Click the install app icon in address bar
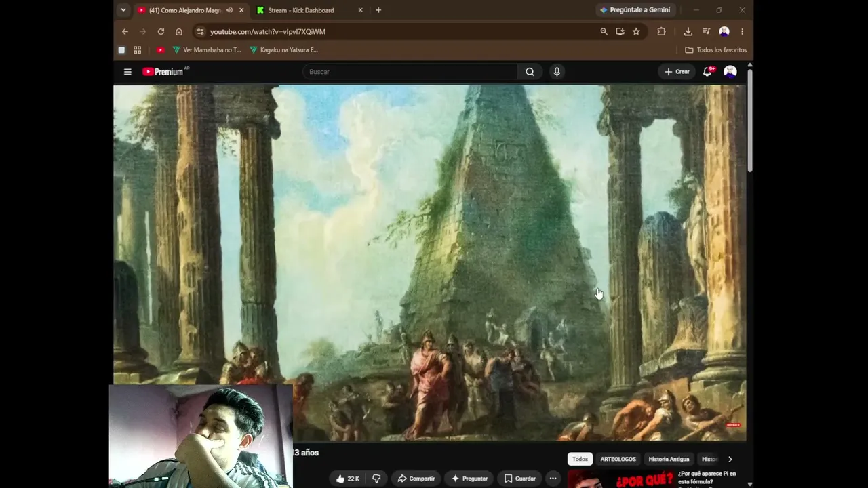Viewport: 868px width, 488px height. pyautogui.click(x=620, y=31)
